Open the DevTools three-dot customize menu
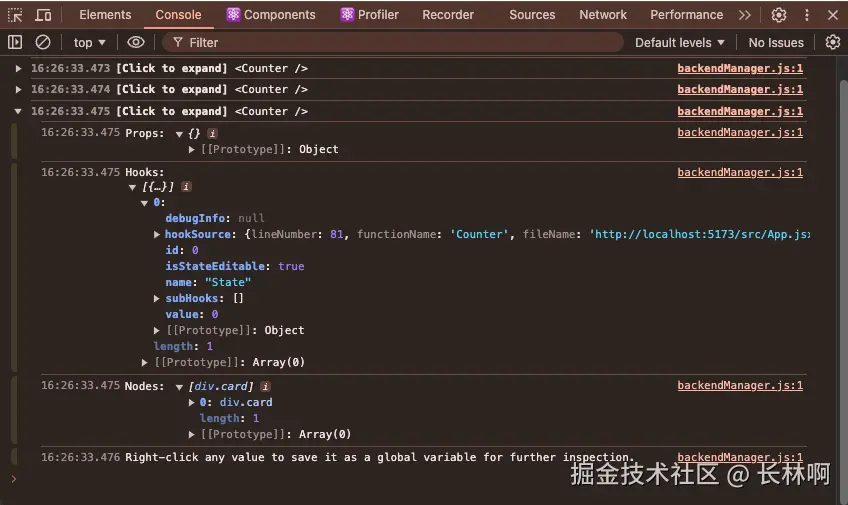This screenshot has width=848, height=505. [807, 15]
